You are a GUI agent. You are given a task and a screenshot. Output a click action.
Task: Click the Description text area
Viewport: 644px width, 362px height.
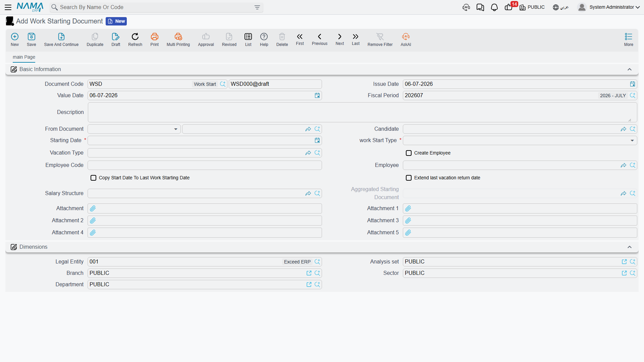[362, 112]
